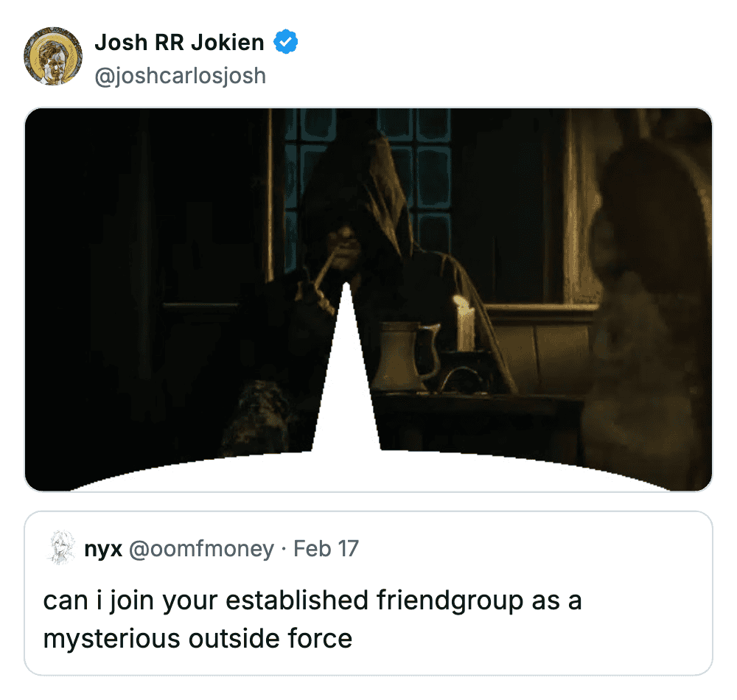Click the blue verified checkmark badge
This screenshot has height=700, width=737.
click(285, 42)
